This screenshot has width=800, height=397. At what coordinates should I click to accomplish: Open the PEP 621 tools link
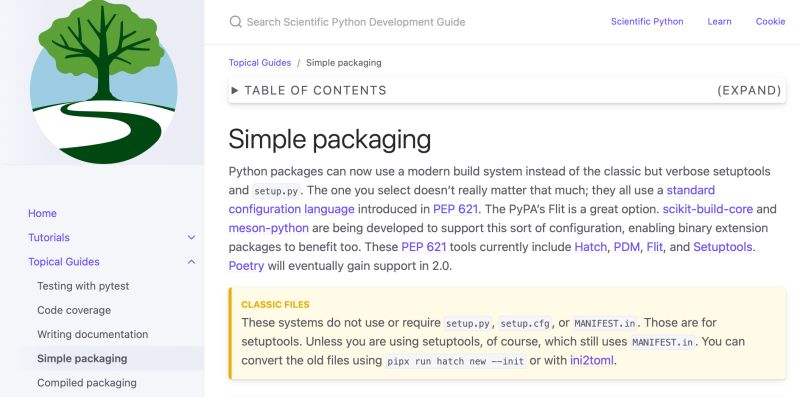click(423, 247)
